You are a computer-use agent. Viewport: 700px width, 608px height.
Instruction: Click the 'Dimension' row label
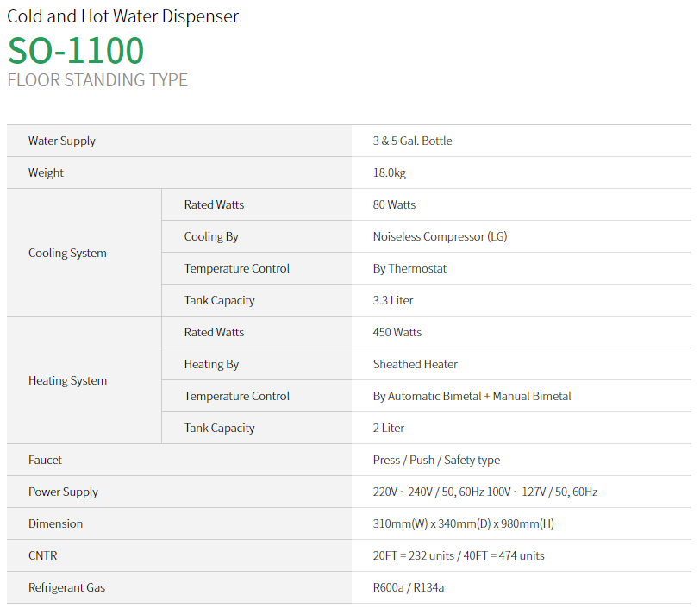click(x=56, y=524)
